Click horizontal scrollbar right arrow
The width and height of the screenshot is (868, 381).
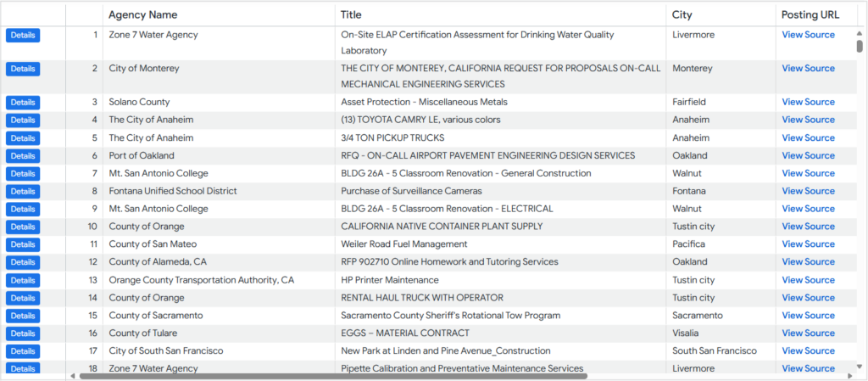tap(849, 375)
